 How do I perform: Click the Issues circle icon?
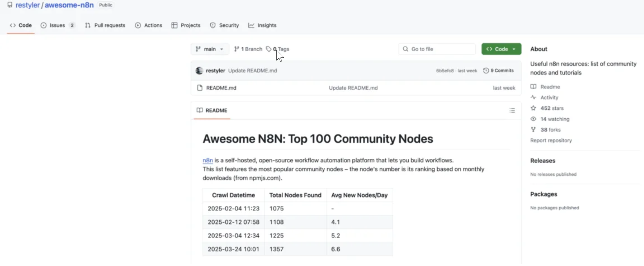[x=44, y=25]
